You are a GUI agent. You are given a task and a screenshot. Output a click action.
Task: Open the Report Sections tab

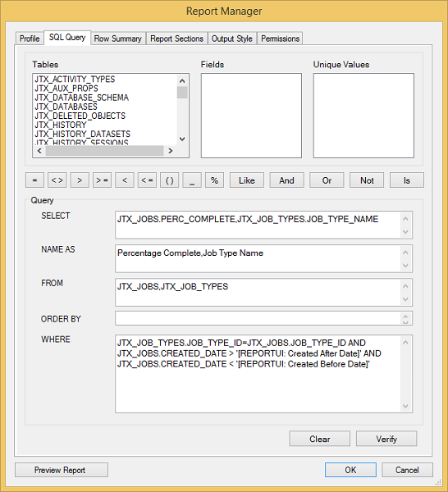click(x=176, y=39)
